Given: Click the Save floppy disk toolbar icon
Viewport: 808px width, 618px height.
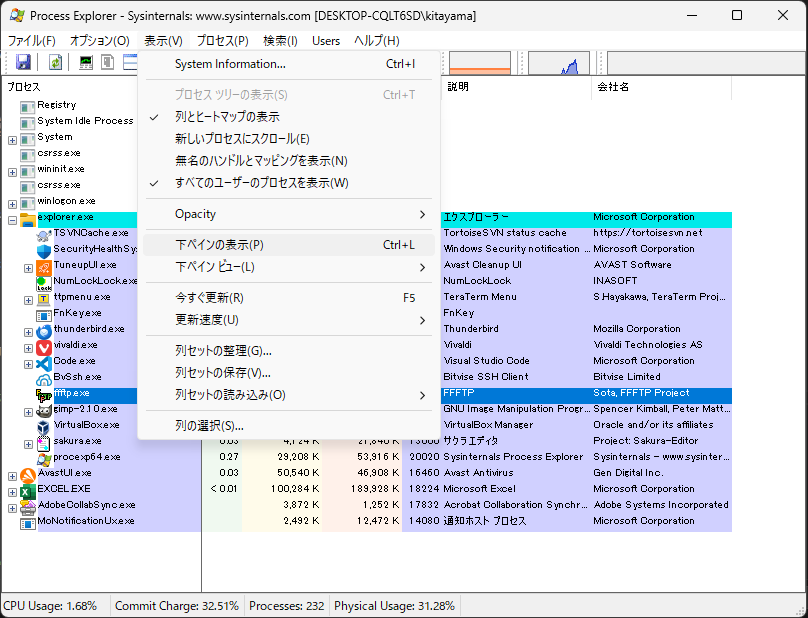Looking at the screenshot, I should [23, 62].
